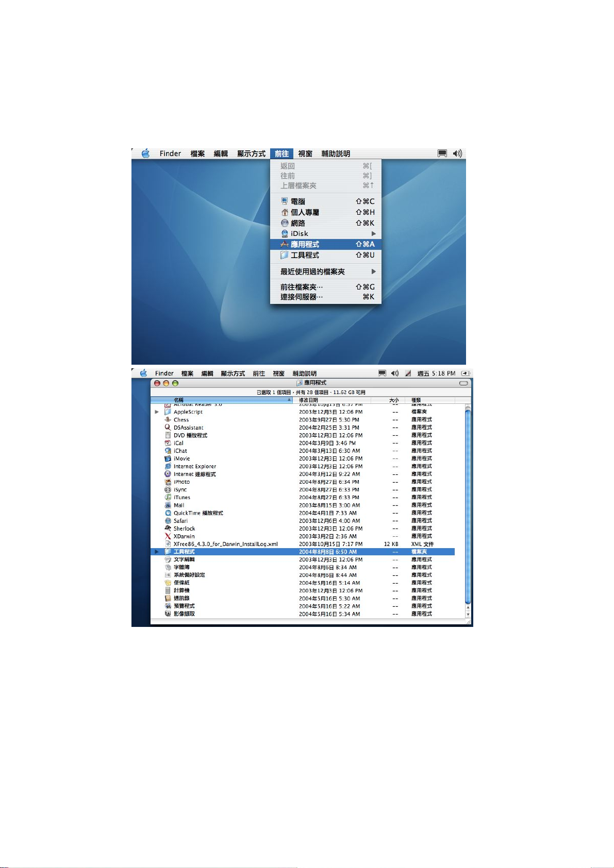Choose 個人專屬 in the 前往 menu

coord(326,212)
